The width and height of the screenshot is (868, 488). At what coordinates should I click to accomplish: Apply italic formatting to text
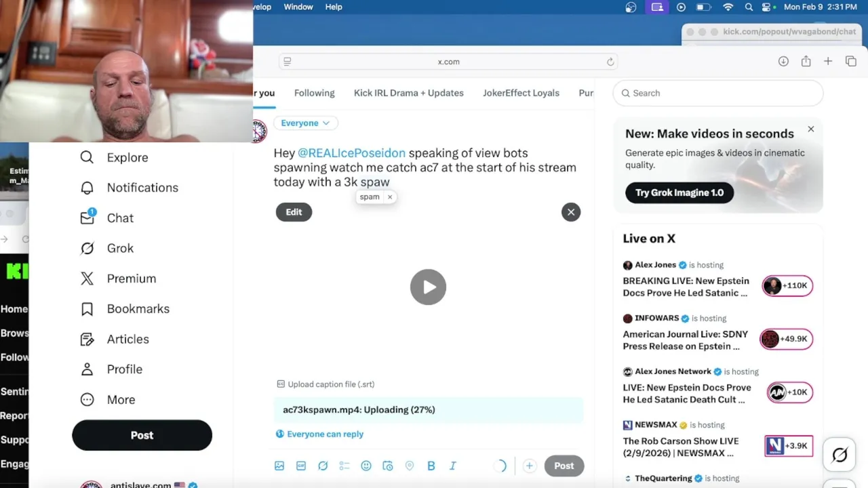(453, 466)
